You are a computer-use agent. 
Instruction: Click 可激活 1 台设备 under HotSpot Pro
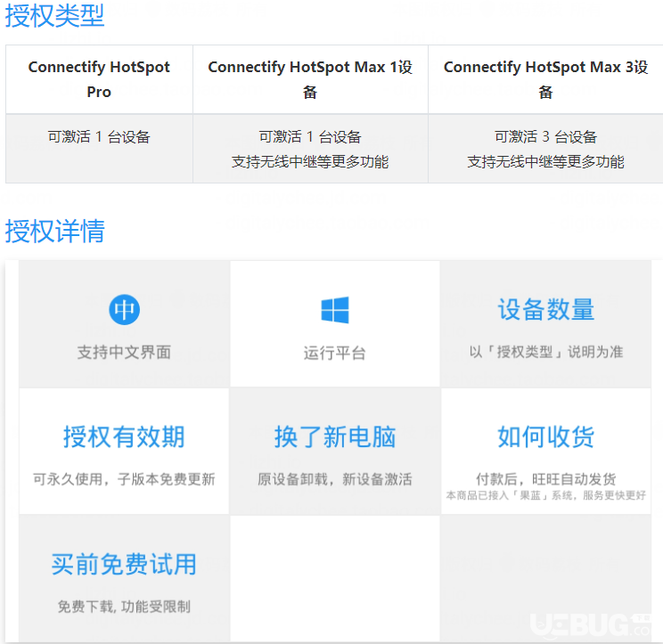[99, 136]
